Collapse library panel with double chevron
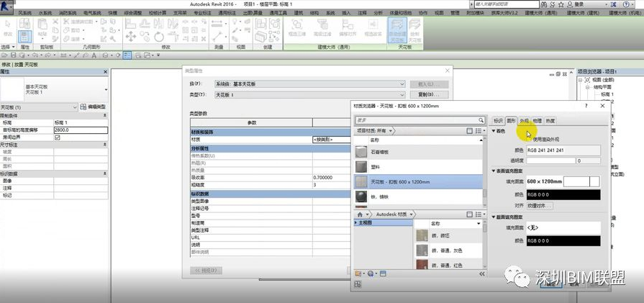Screen dimensions: 644x303 [482, 273]
